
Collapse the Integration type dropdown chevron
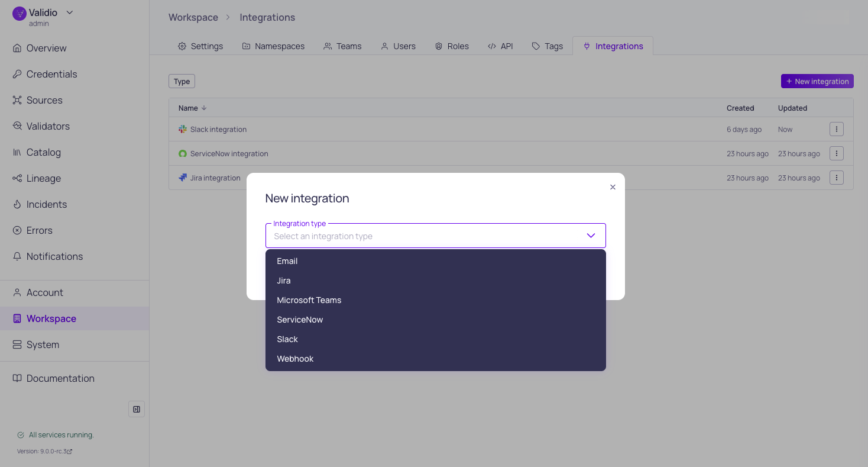[x=591, y=236]
